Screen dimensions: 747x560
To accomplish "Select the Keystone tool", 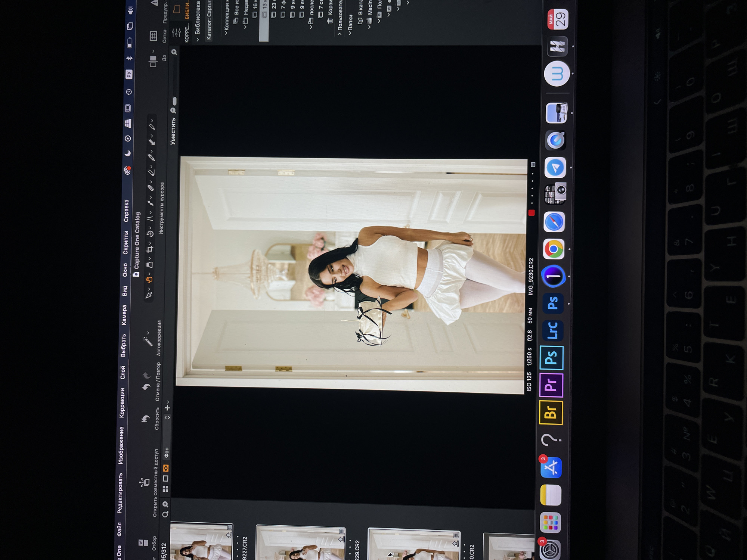I will 150,218.
